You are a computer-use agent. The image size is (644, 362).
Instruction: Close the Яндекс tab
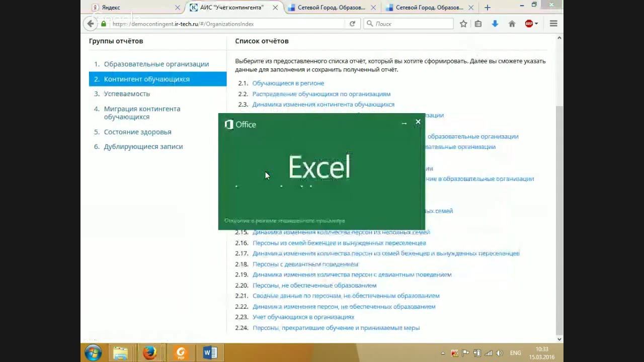click(178, 8)
